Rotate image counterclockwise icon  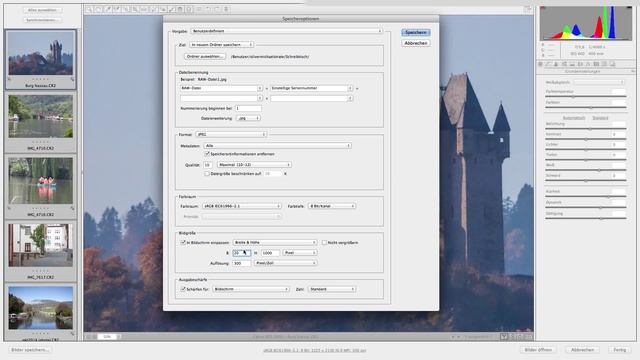[208, 9]
